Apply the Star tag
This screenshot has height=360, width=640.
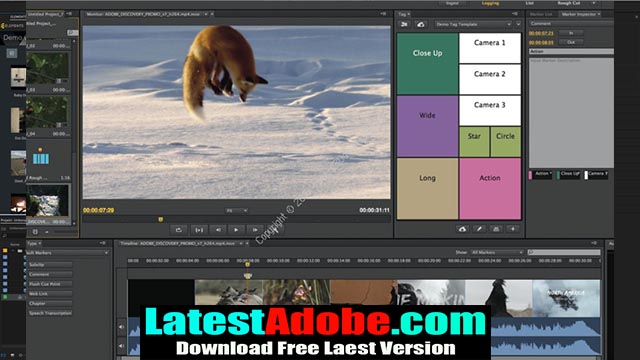[474, 142]
